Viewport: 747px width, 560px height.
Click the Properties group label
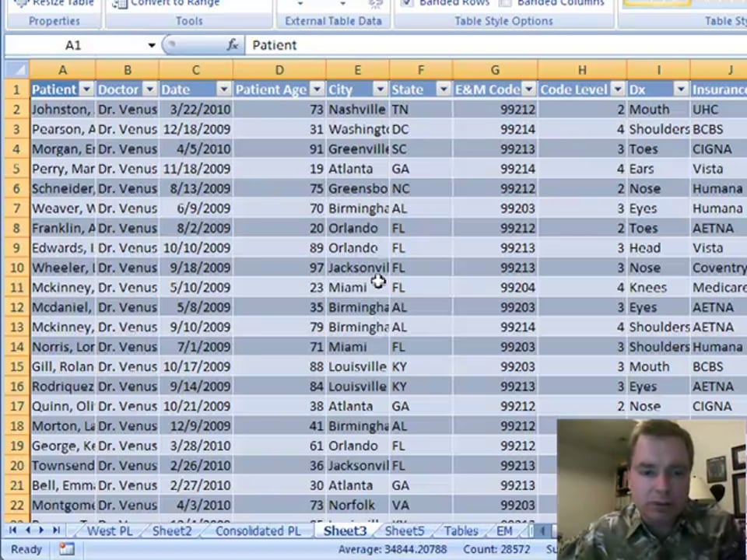click(x=54, y=21)
